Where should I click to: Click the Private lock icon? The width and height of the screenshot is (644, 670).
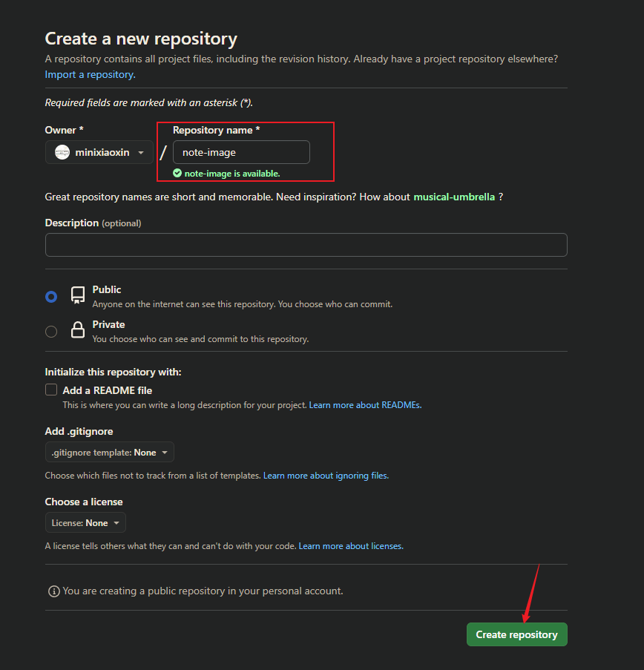point(78,330)
